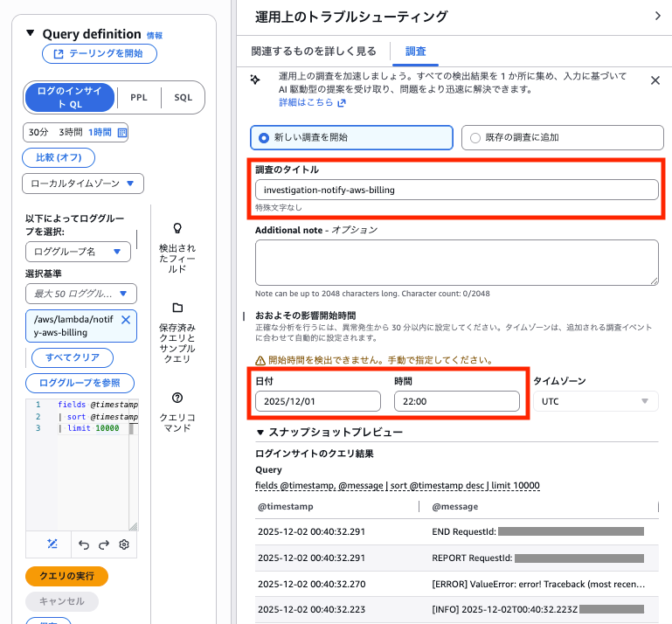Set time range to 30分
This screenshot has height=624, width=672.
pos(38,132)
